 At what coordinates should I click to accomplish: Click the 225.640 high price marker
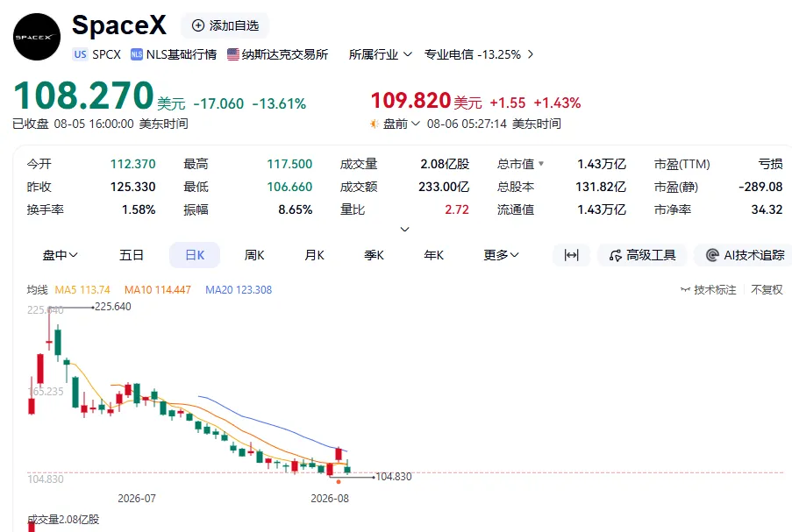pyautogui.click(x=112, y=307)
